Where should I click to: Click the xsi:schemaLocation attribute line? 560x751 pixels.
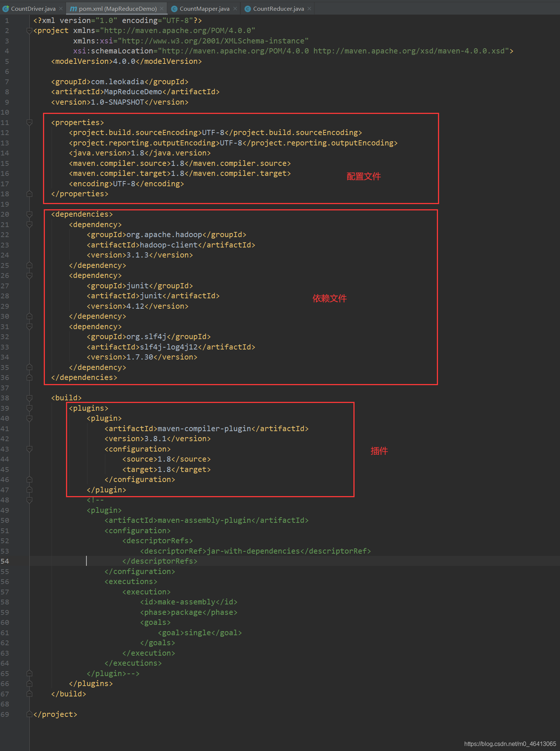click(x=293, y=51)
